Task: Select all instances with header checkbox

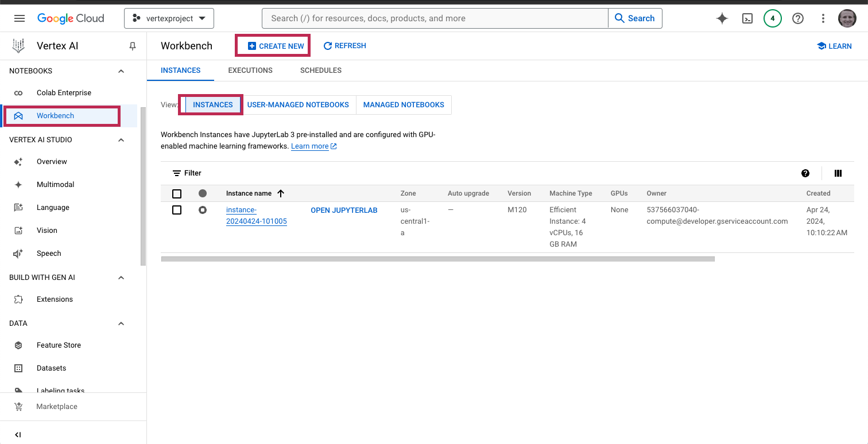Action: point(177,194)
